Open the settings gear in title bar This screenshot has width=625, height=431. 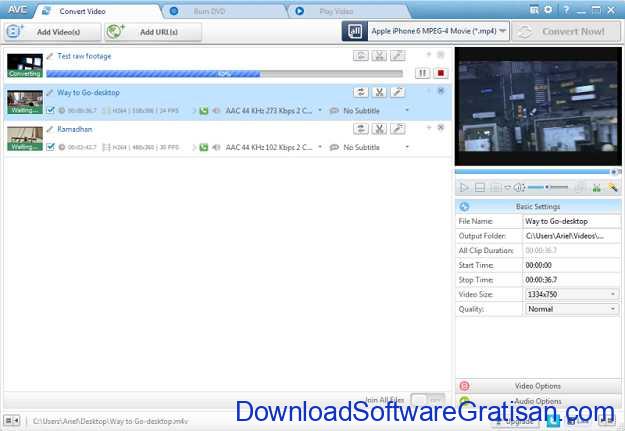pyautogui.click(x=548, y=10)
